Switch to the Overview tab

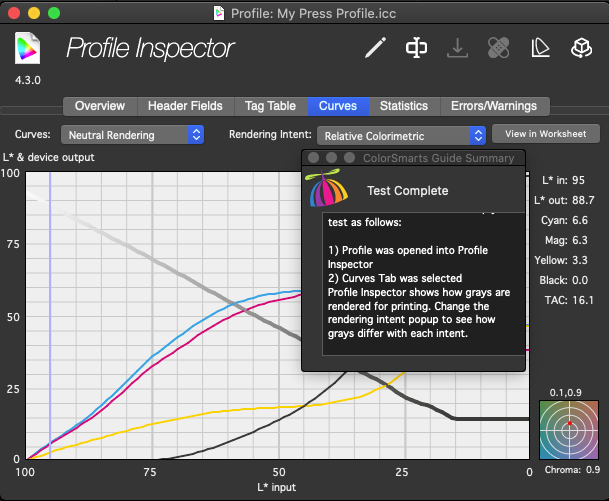tap(100, 106)
